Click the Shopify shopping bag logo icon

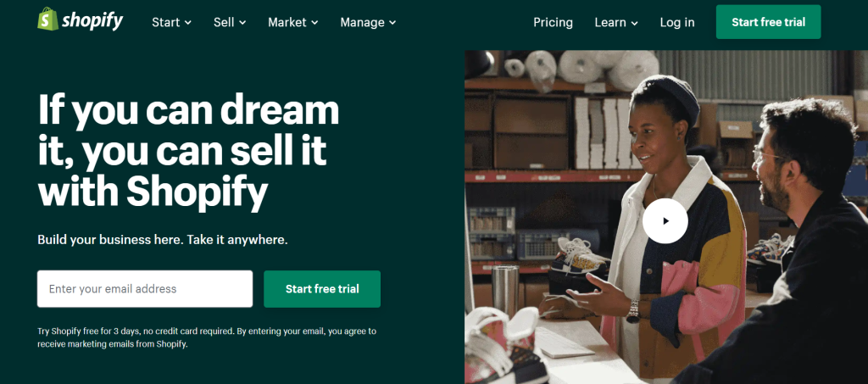tap(47, 19)
